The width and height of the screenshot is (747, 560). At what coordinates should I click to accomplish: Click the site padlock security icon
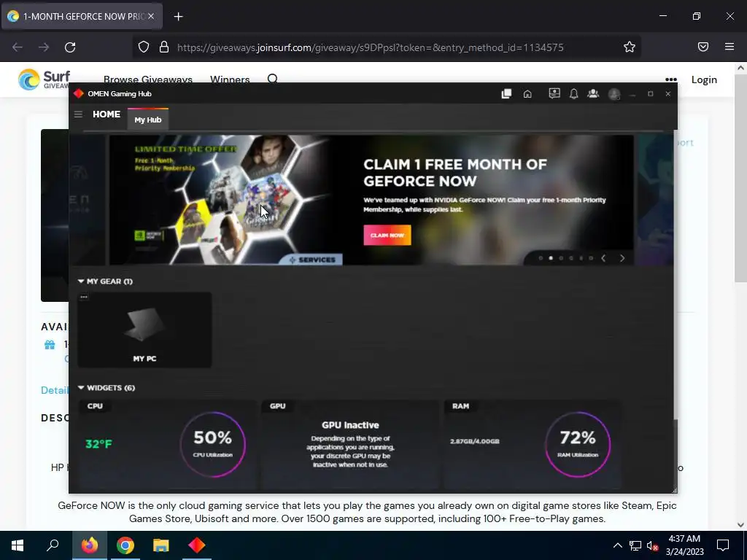point(164,47)
